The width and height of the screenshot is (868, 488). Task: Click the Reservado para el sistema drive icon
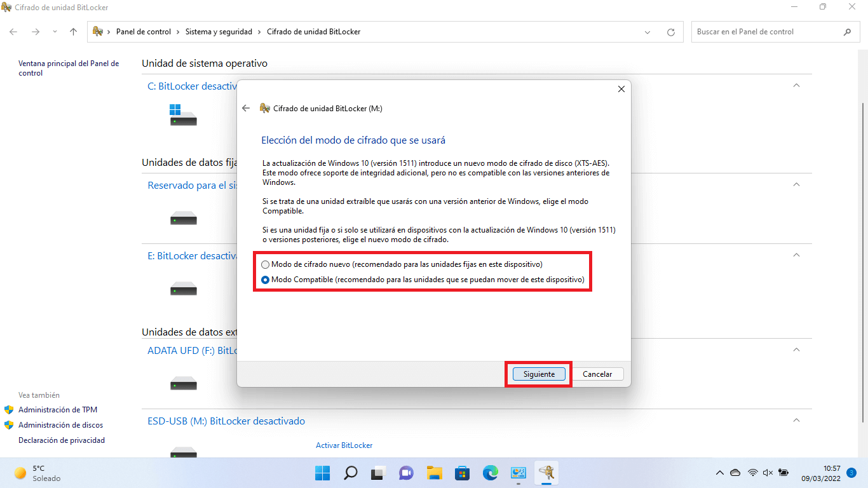[x=183, y=219]
